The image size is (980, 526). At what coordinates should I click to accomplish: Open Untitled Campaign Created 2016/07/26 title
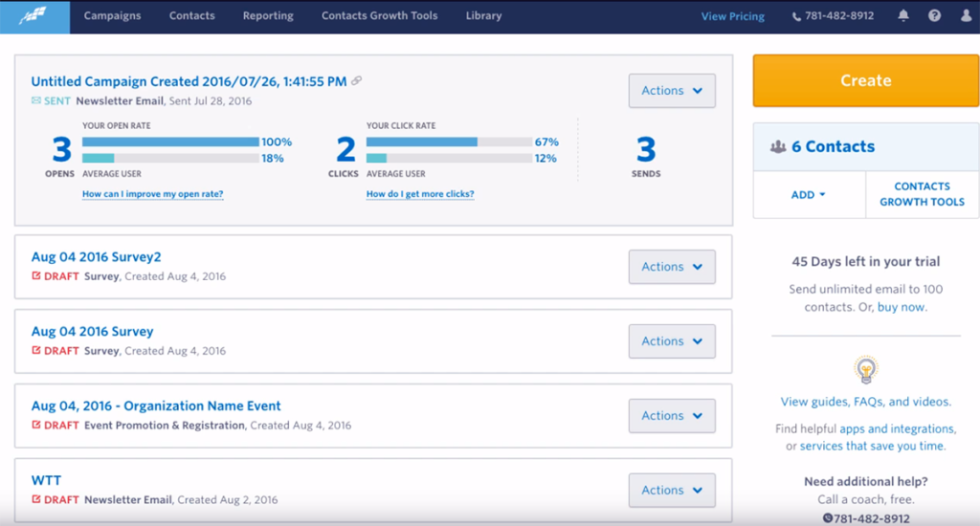tap(189, 81)
